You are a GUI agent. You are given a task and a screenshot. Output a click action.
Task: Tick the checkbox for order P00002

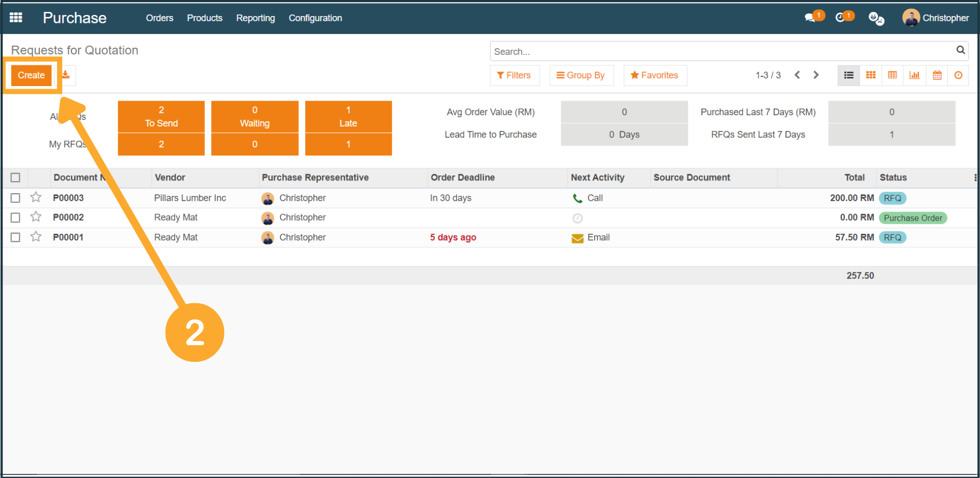pos(16,218)
